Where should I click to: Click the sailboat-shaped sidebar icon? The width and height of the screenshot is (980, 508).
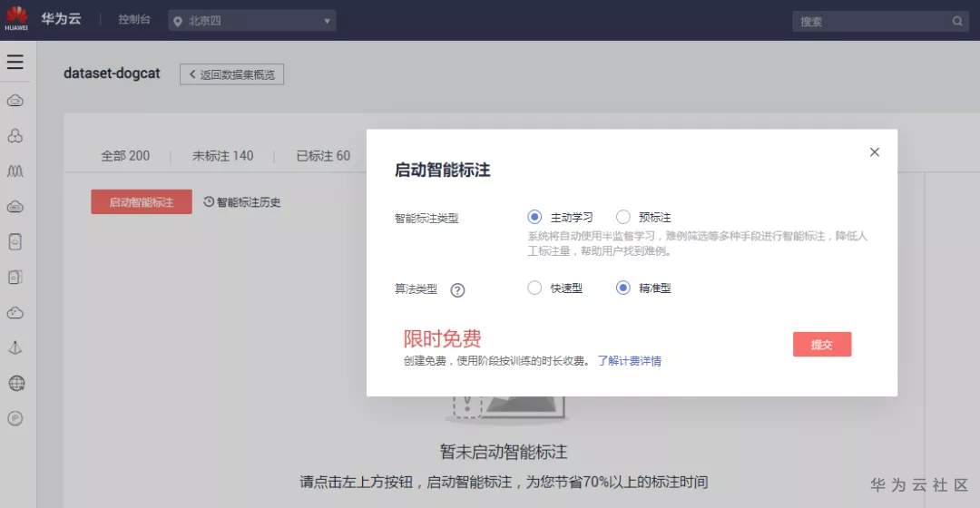15,348
